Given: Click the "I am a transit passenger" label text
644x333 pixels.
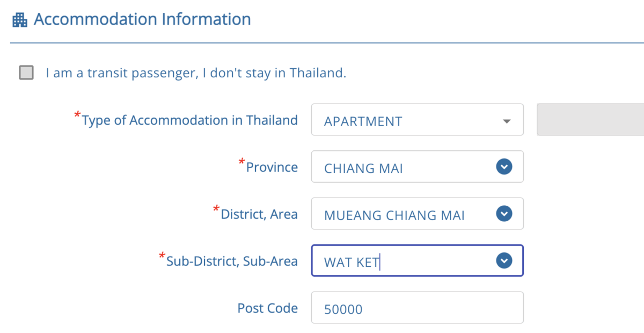Looking at the screenshot, I should [196, 73].
